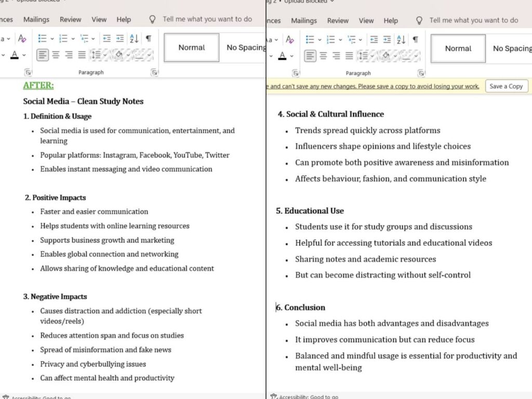
Task: Apply No Spacing style in left window
Action: click(243, 47)
